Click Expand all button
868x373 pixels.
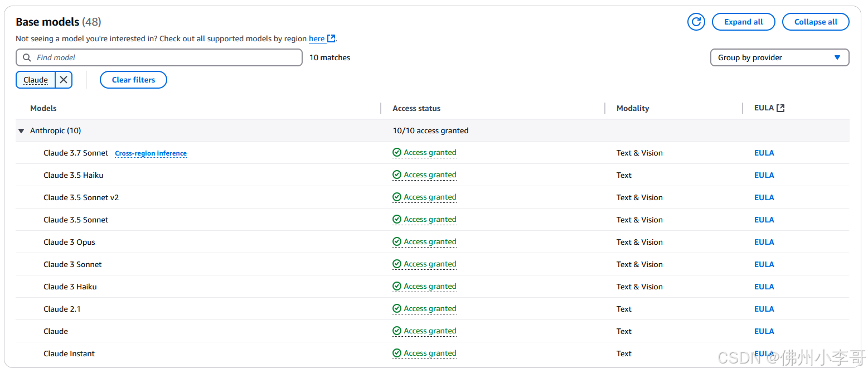tap(743, 22)
